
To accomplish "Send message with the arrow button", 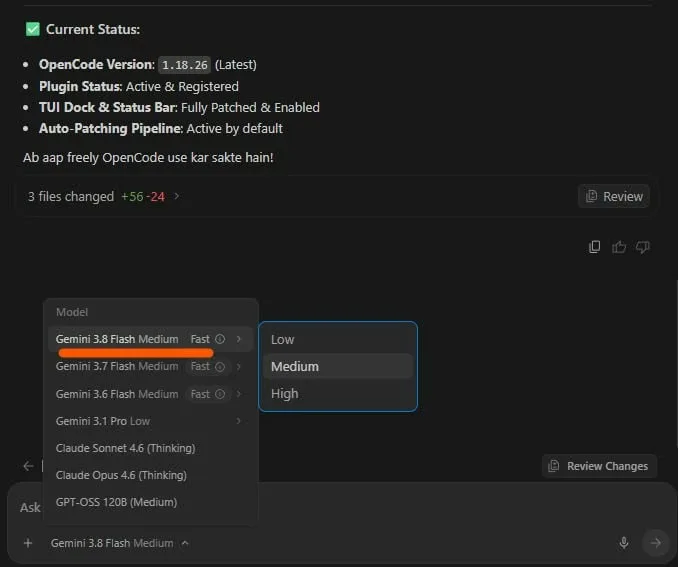I will click(656, 543).
